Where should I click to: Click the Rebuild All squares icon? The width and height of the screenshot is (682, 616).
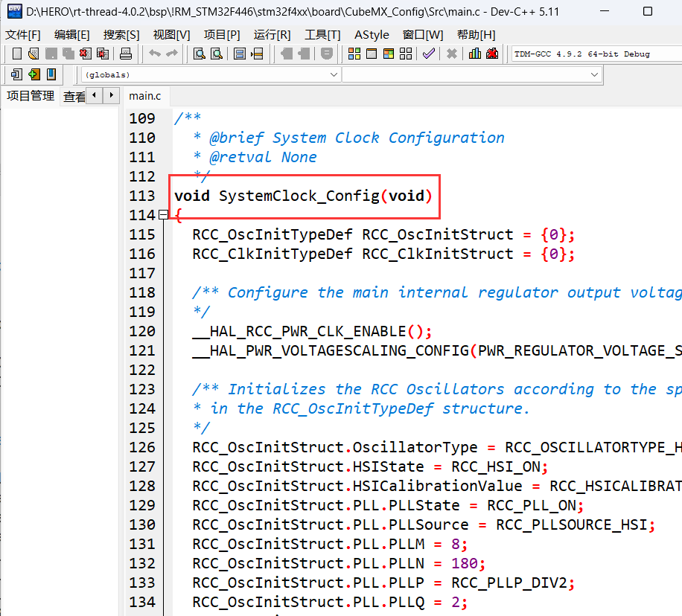[406, 54]
